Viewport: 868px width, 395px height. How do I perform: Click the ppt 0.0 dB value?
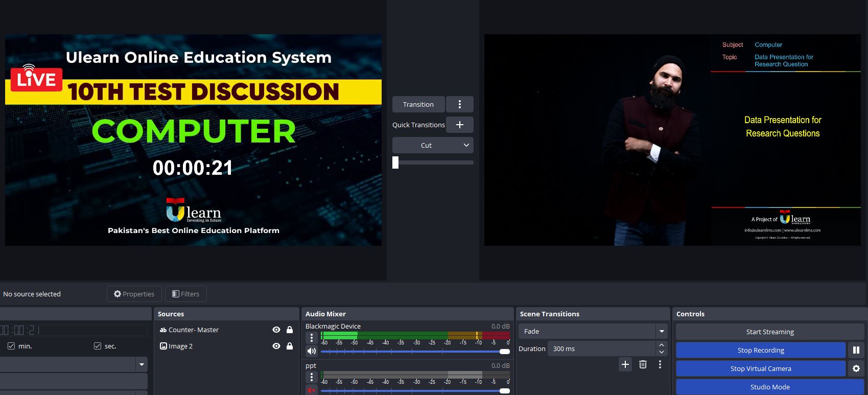(500, 365)
